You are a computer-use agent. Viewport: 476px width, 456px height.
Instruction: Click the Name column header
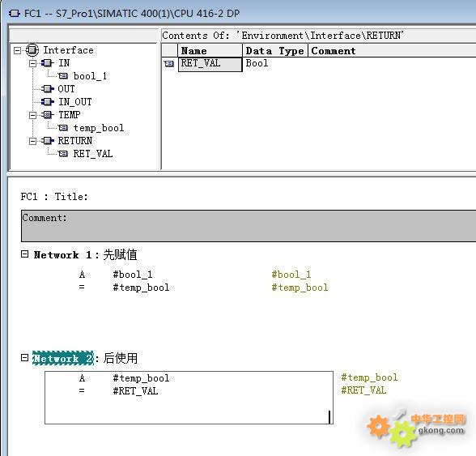pyautogui.click(x=210, y=51)
